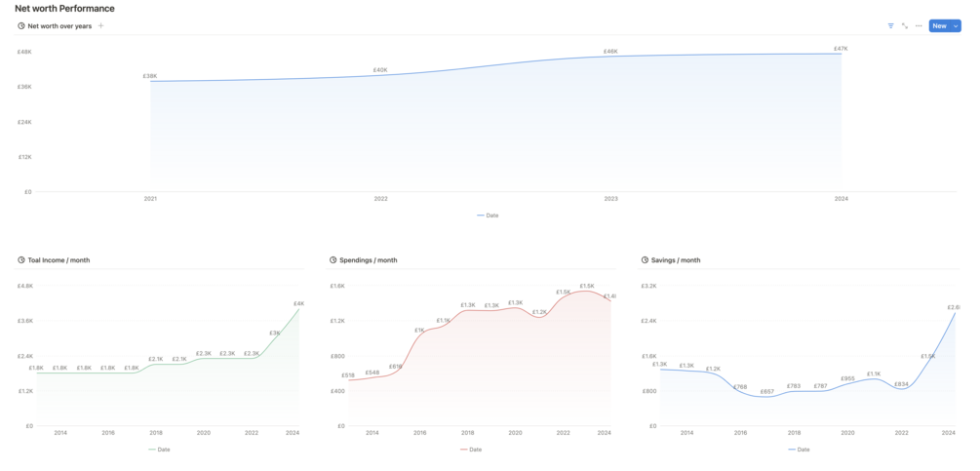
Task: Click the chart icon beside Spendings / month
Action: pos(333,260)
